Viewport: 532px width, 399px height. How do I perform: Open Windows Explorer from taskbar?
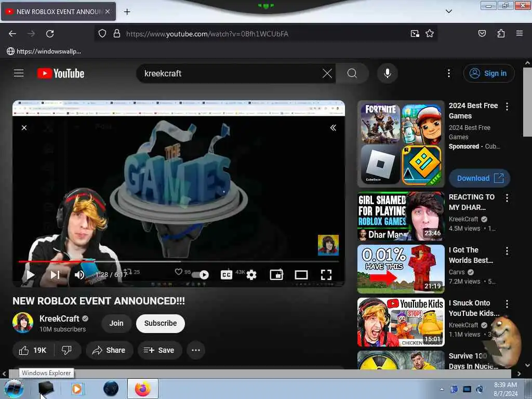click(46, 389)
